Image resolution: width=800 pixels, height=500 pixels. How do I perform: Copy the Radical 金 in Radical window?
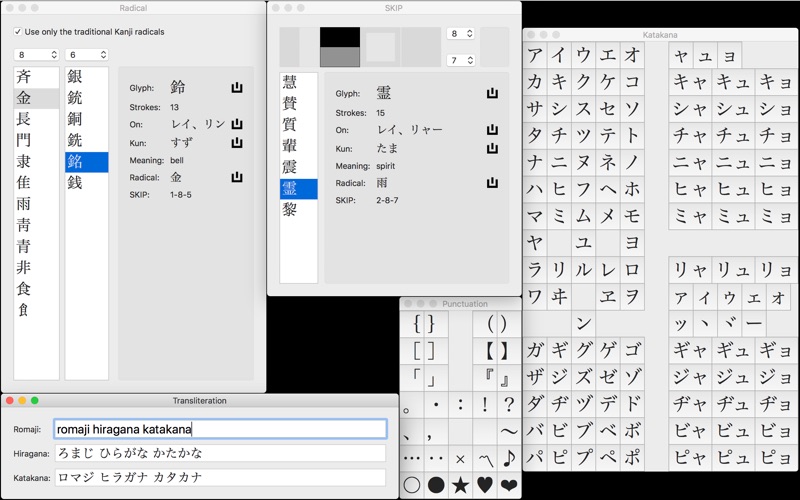237,177
